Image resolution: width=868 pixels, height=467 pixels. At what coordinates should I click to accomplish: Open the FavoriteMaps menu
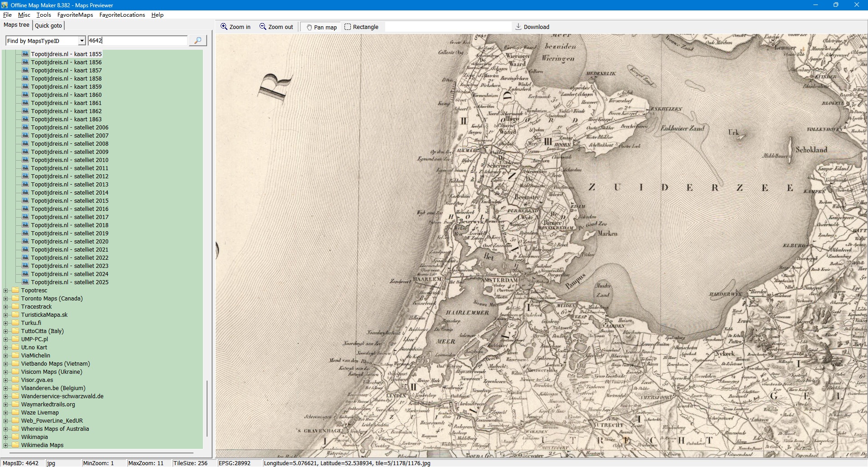point(75,15)
